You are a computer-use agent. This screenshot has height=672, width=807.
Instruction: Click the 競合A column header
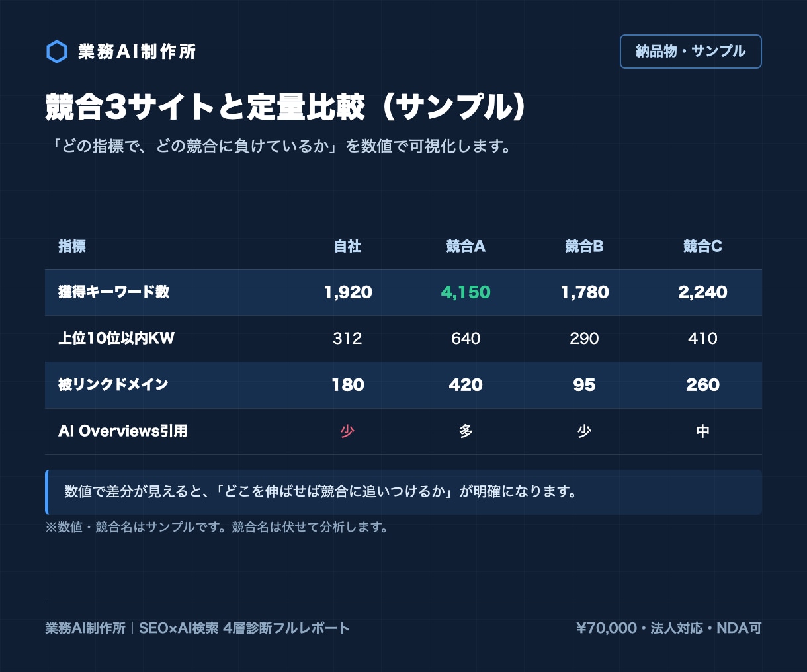[466, 247]
